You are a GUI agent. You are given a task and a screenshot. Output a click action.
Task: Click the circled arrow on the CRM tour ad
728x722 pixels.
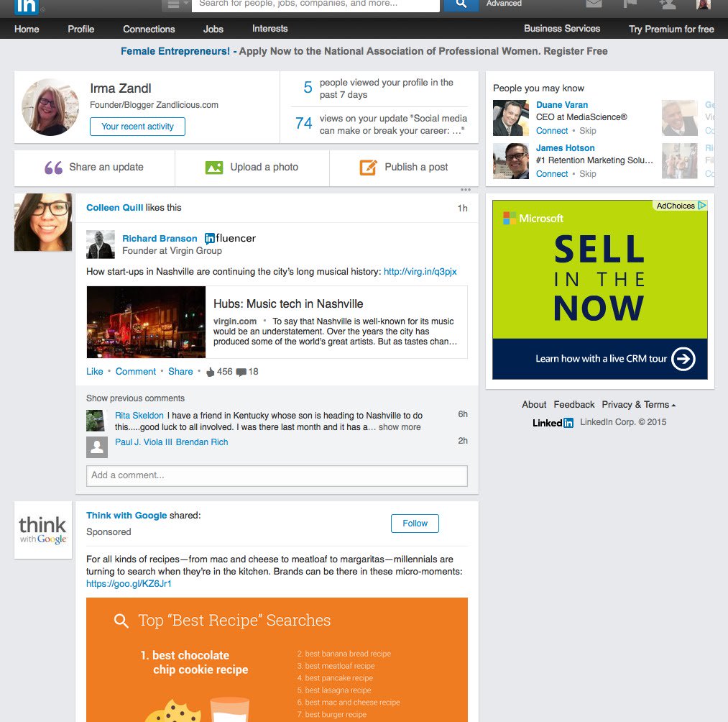pos(683,359)
